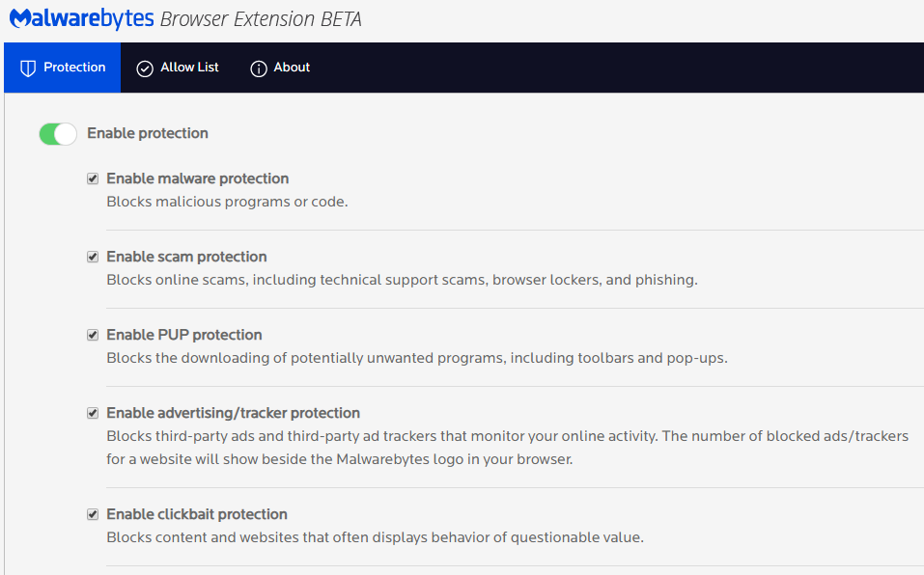
Task: Click the Enable malware protection label text
Action: [x=197, y=178]
